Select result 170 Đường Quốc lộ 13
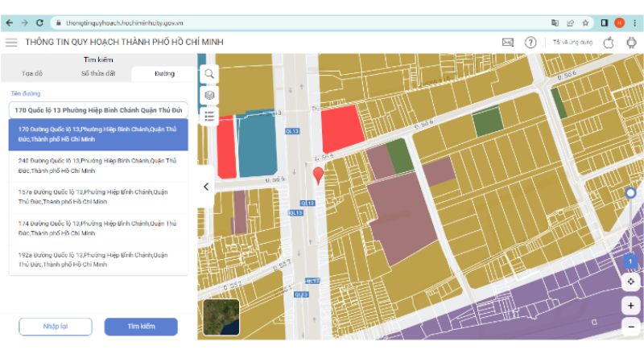Image resolution: width=644 pixels, height=362 pixels. (x=98, y=134)
